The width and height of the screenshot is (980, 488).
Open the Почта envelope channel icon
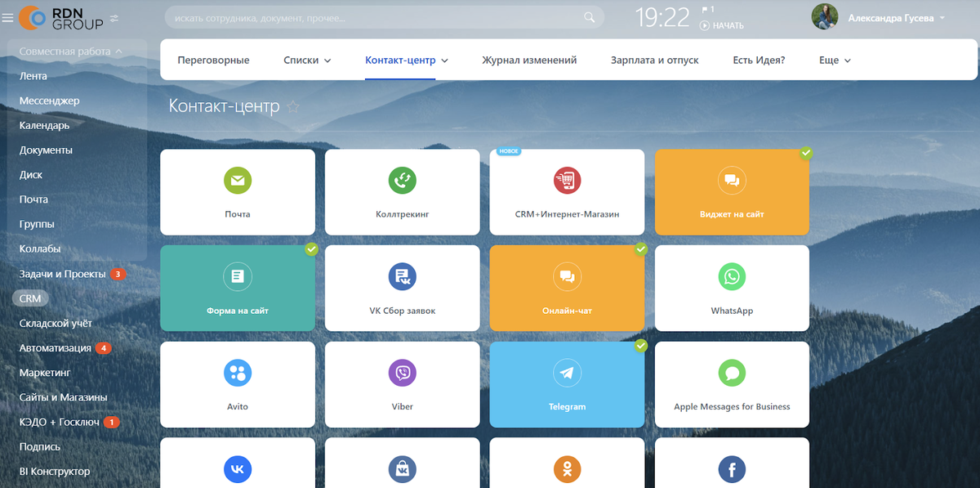[x=238, y=180]
